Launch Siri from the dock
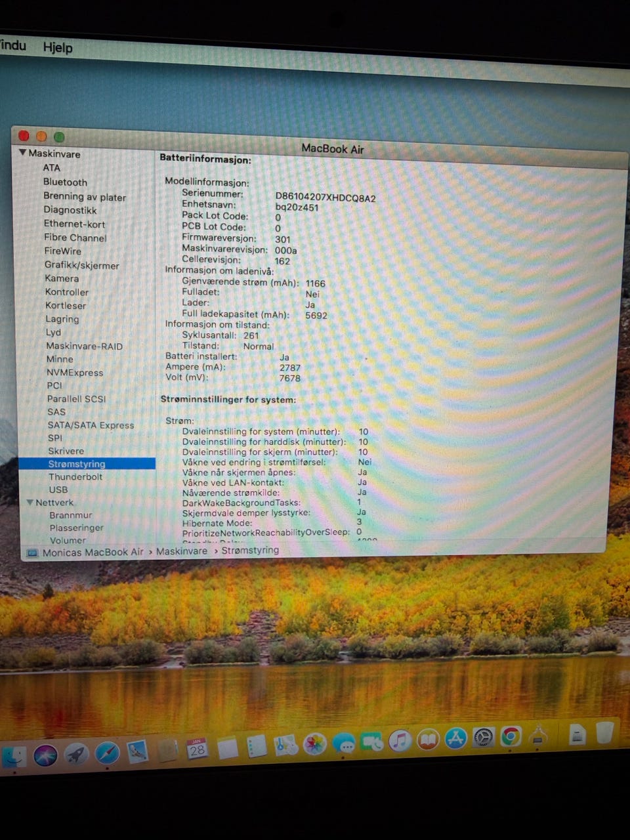Screen dimensions: 630x840 [45, 756]
